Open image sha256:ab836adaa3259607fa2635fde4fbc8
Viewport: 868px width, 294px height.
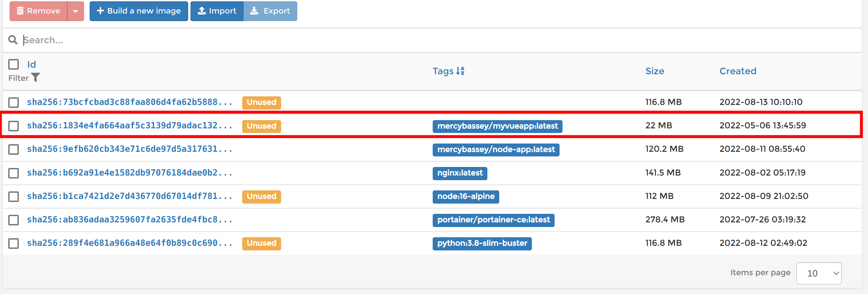tap(130, 219)
